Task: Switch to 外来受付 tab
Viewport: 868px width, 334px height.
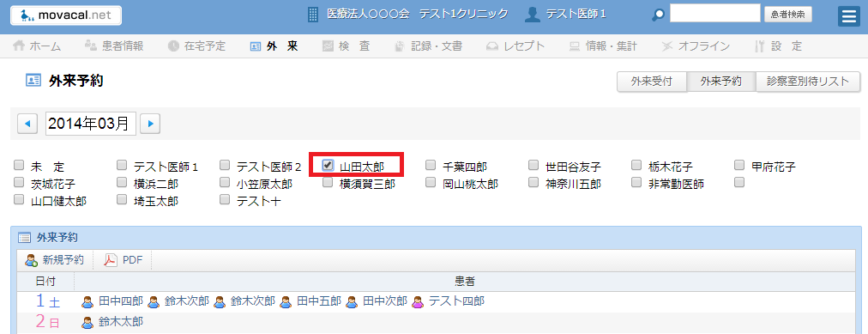Action: [x=652, y=82]
